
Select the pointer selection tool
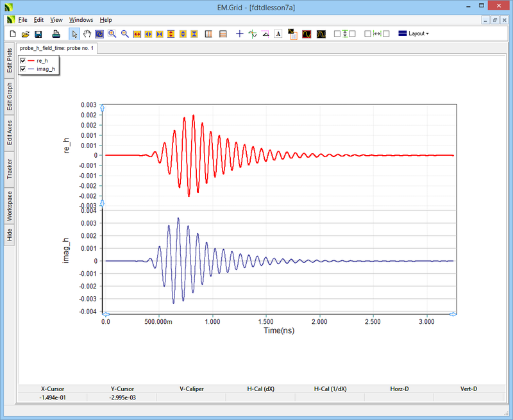click(x=74, y=33)
